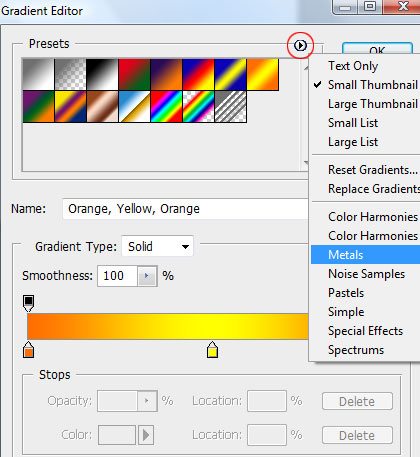Viewport: 420px width, 457px height.
Task: Choose Small List view option
Action: coord(366,123)
